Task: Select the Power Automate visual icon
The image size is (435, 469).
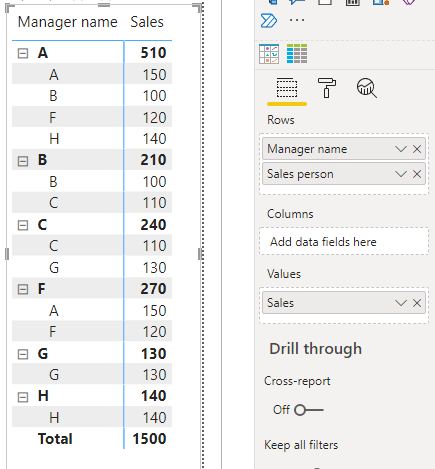Action: [269, 21]
